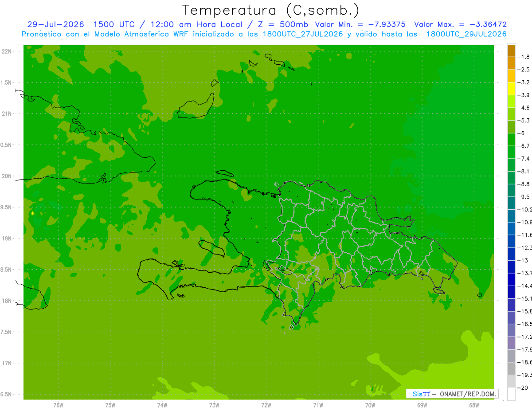Click the '75W' longitude label
Viewport: 532px width, 411px height.
(110, 405)
